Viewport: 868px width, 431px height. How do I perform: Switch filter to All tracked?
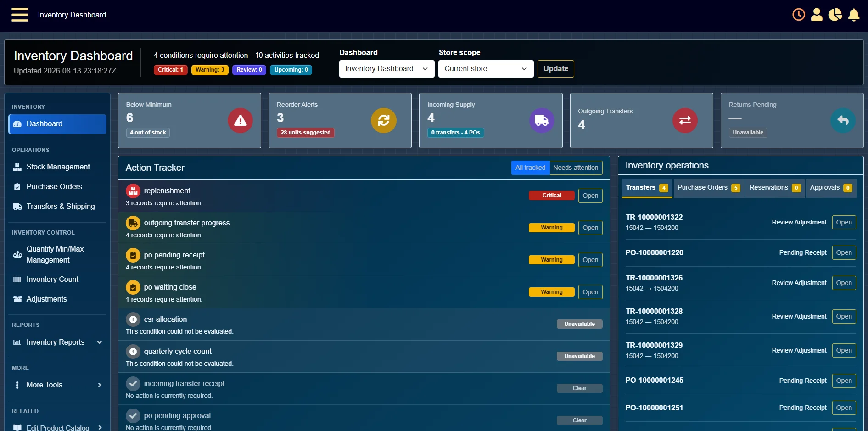click(x=530, y=168)
